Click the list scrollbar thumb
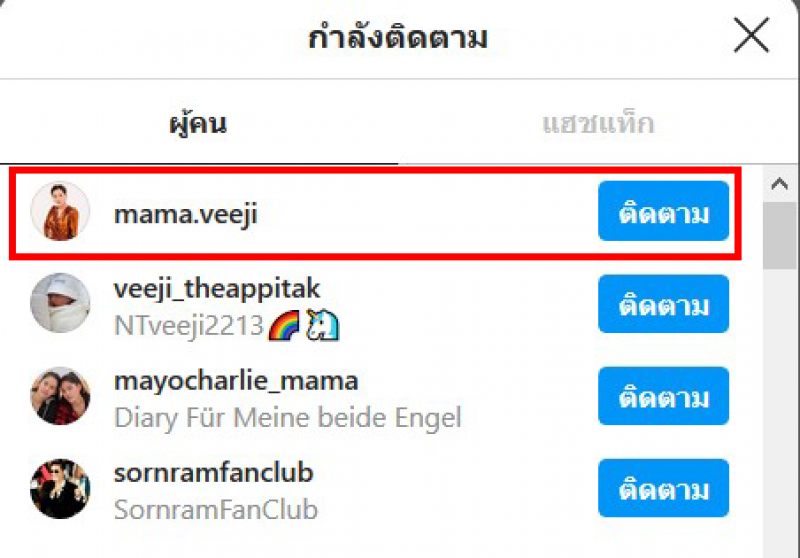The height and width of the screenshot is (558, 800). pyautogui.click(x=780, y=235)
